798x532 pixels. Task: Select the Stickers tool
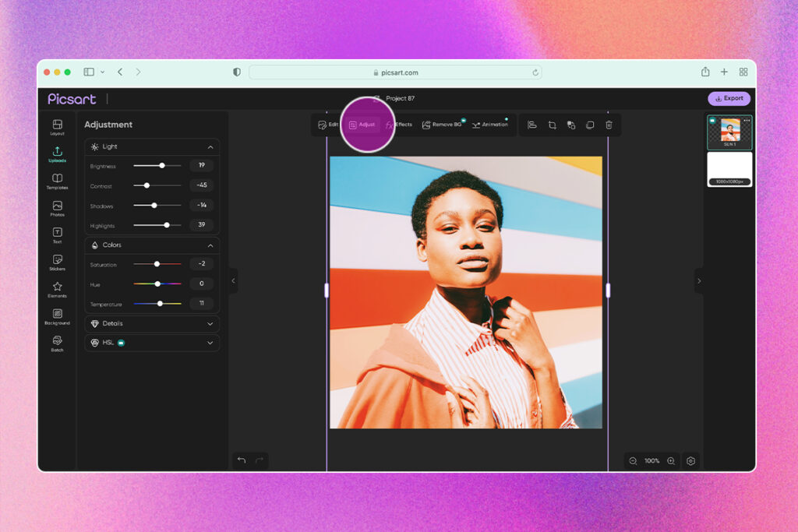(x=57, y=262)
